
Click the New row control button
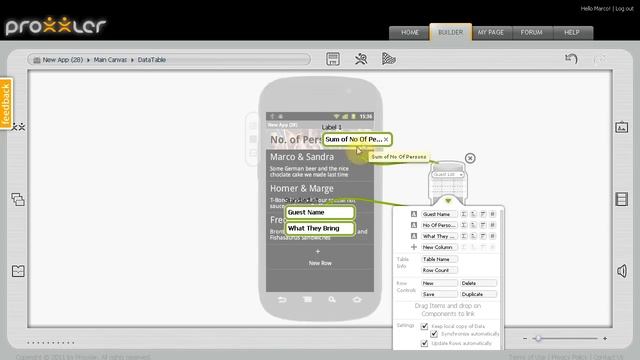pos(439,283)
